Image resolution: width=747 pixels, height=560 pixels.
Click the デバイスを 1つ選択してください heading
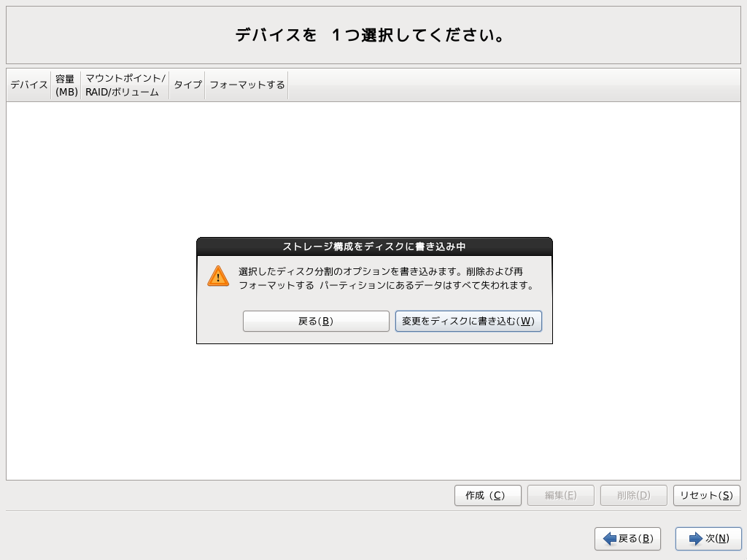click(x=373, y=34)
